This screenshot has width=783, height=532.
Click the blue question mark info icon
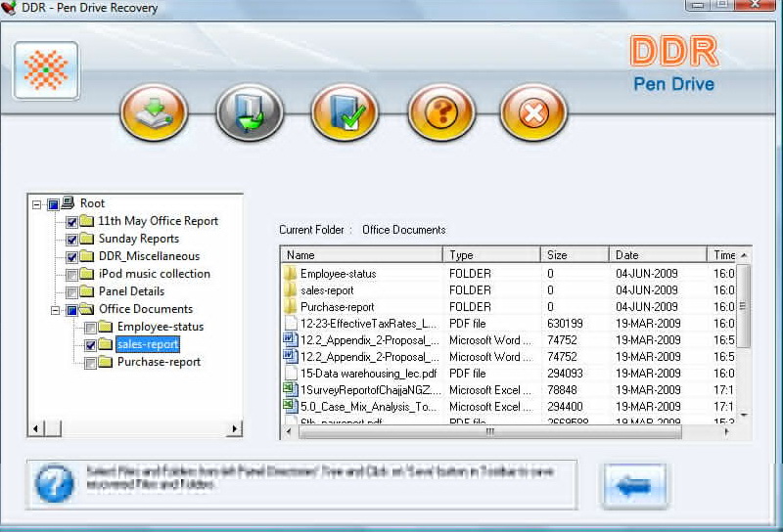[54, 483]
